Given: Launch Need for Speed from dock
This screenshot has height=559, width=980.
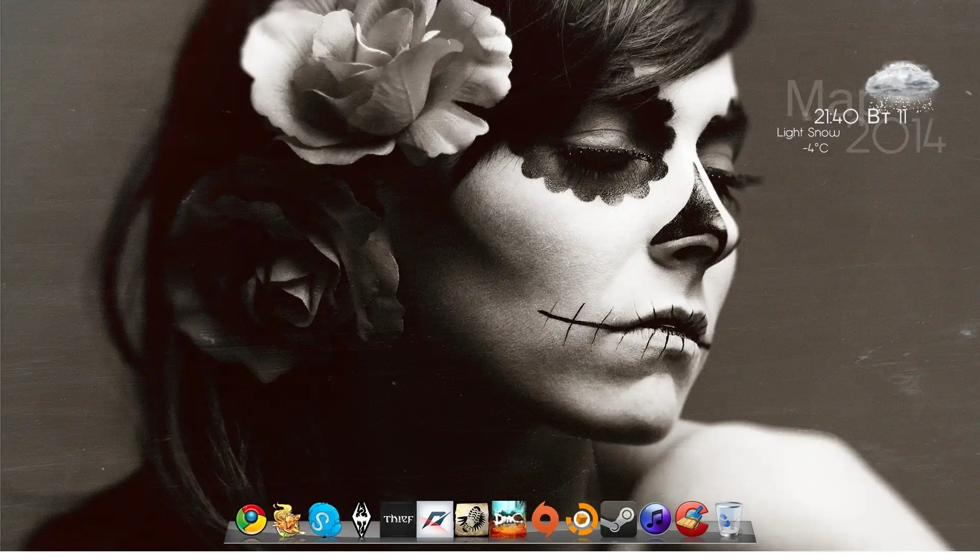Looking at the screenshot, I should click(x=435, y=519).
